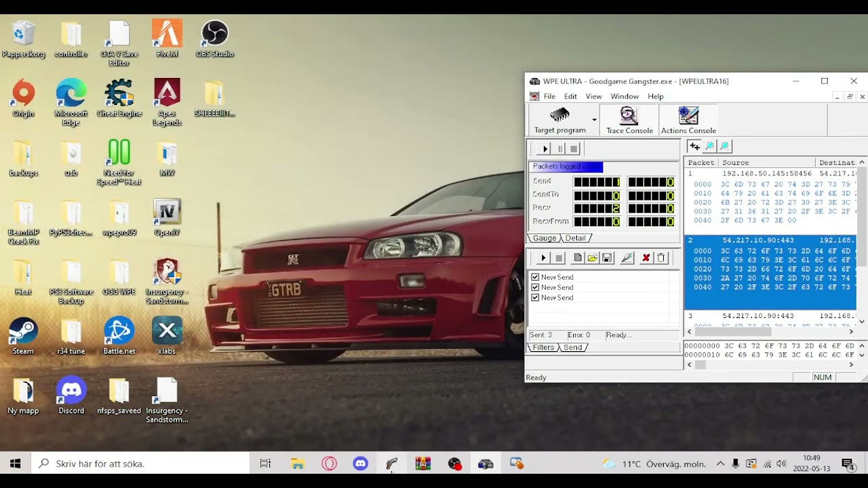This screenshot has height=488, width=868.
Task: Switch to the Filters tab
Action: click(543, 347)
